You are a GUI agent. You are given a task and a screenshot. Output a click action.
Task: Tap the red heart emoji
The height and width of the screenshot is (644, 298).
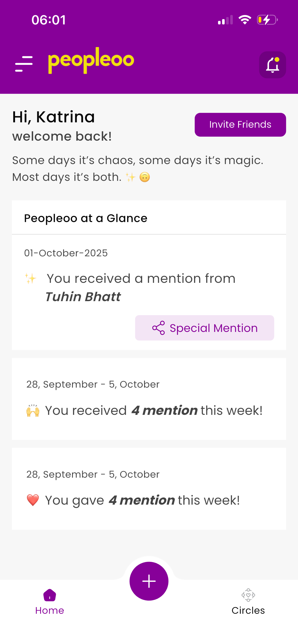[x=33, y=500]
